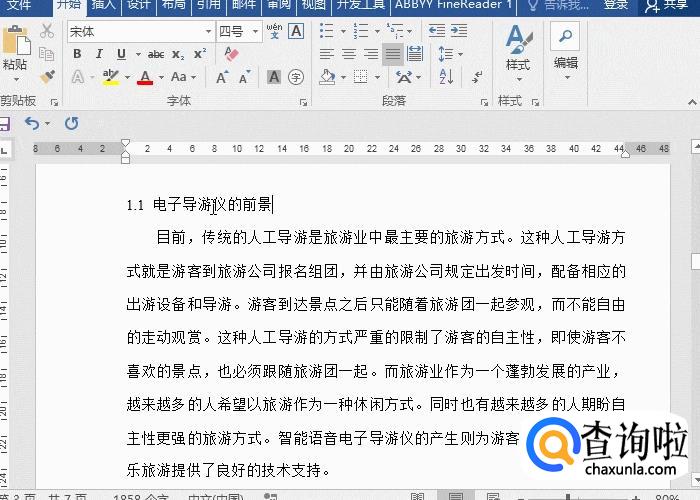Viewport: 700px width, 500px height.
Task: Apply yellow text highlight color
Action: tap(111, 77)
